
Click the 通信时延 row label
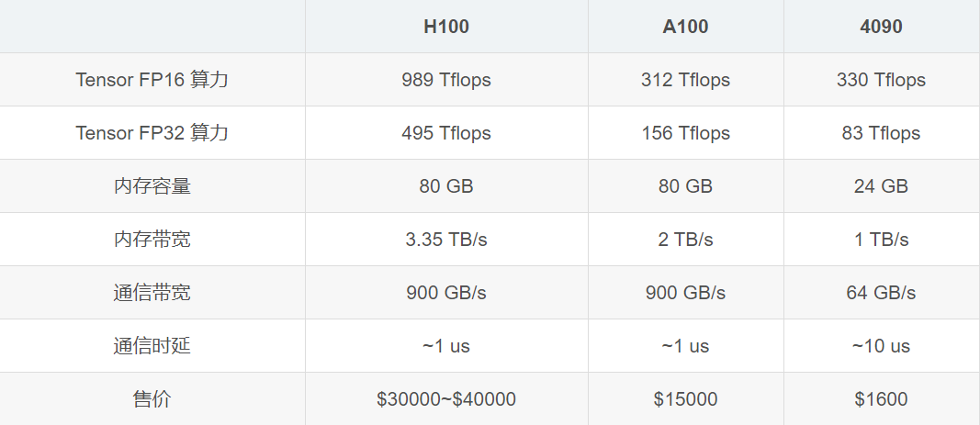click(x=152, y=346)
